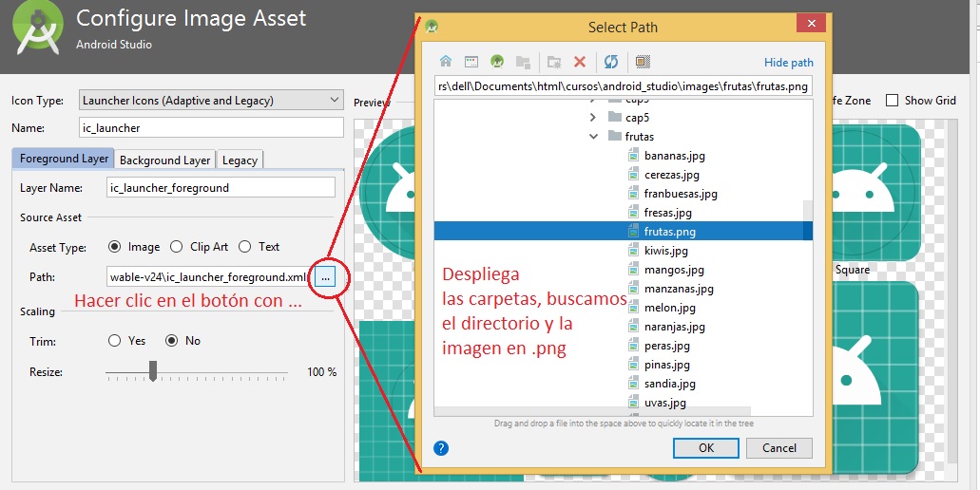Screen dimensions: 980x490
Task: Click the New Folder toolbar icon
Action: click(554, 62)
